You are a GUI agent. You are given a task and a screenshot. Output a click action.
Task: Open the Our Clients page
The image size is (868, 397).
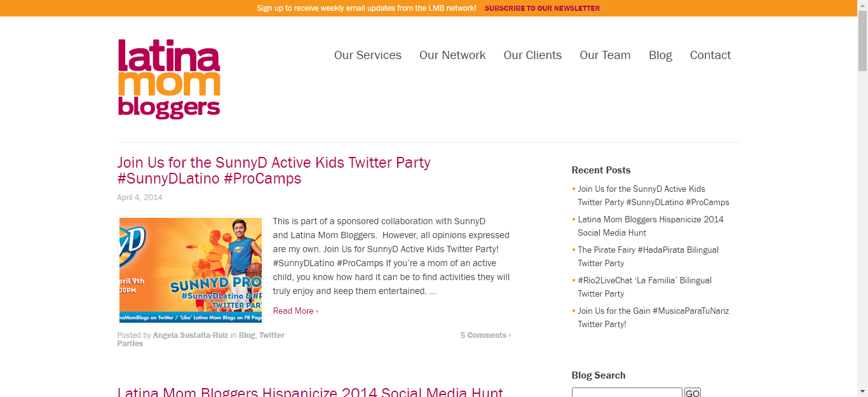click(x=532, y=55)
